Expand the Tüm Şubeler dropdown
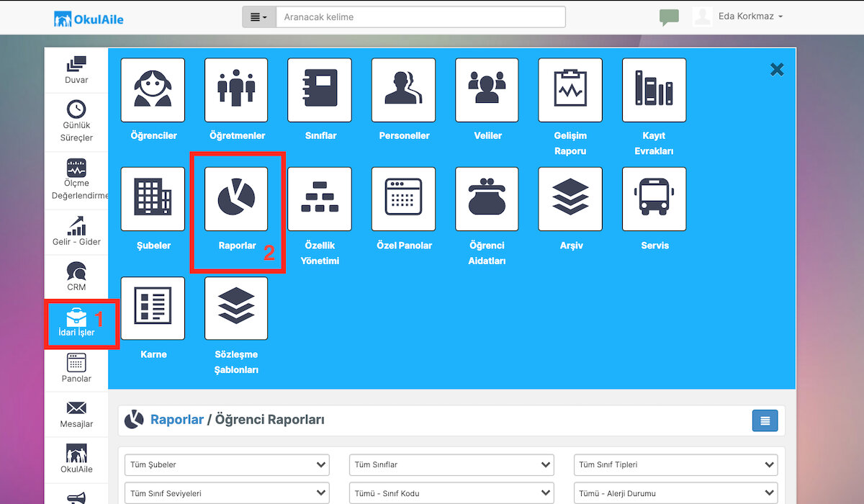The image size is (864, 504). [227, 464]
